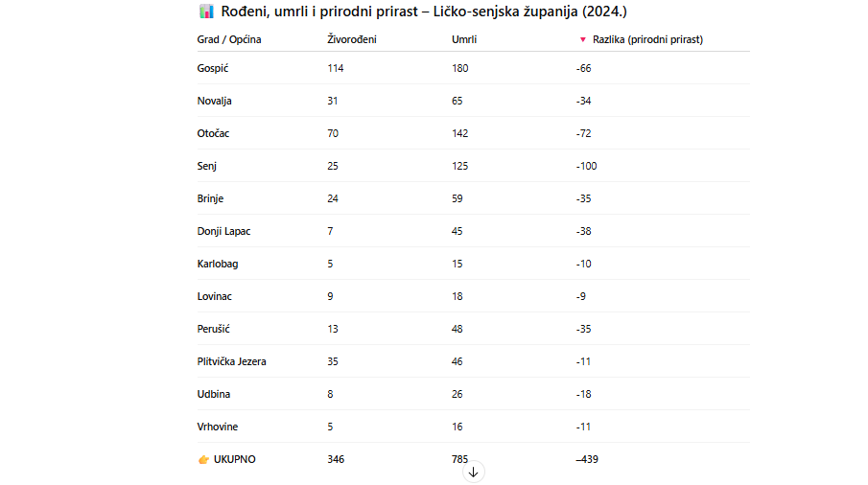Viewport: 868px width, 485px height.
Task: Click the Živorođeni column header
Action: coord(352,39)
